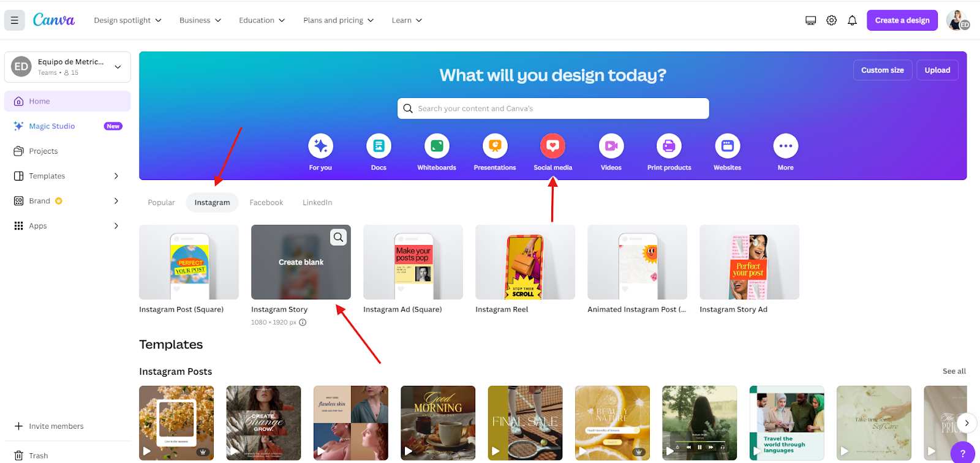Go to Home in the sidebar
Viewport: 980px width, 463px height.
[67, 101]
